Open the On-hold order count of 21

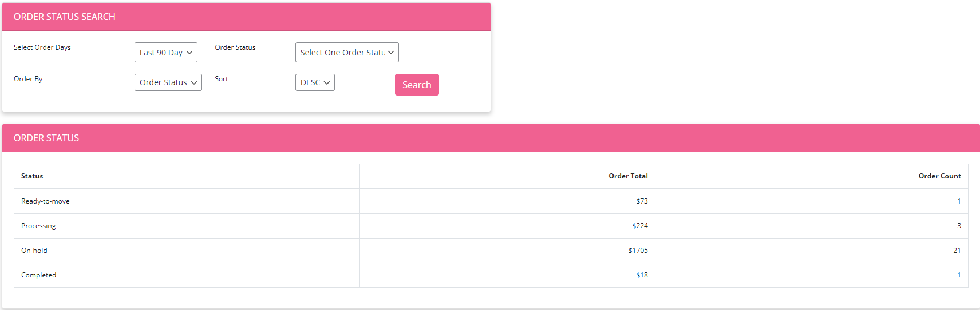coord(957,251)
